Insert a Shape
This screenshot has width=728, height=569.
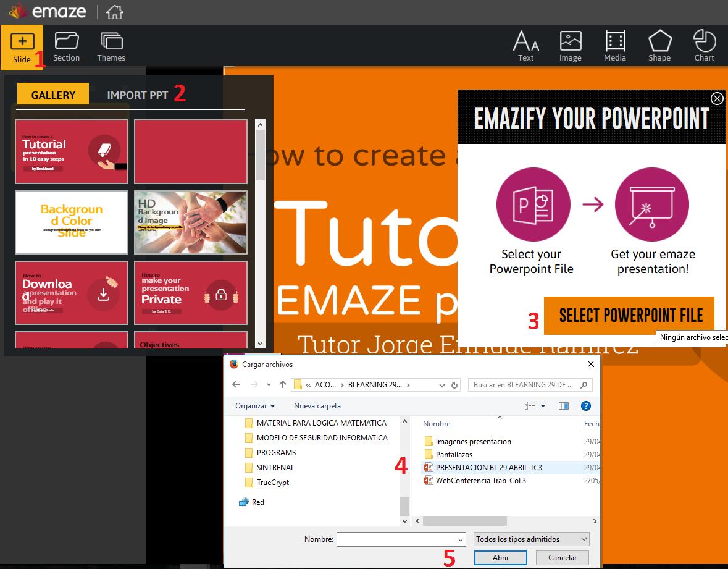pyautogui.click(x=659, y=45)
